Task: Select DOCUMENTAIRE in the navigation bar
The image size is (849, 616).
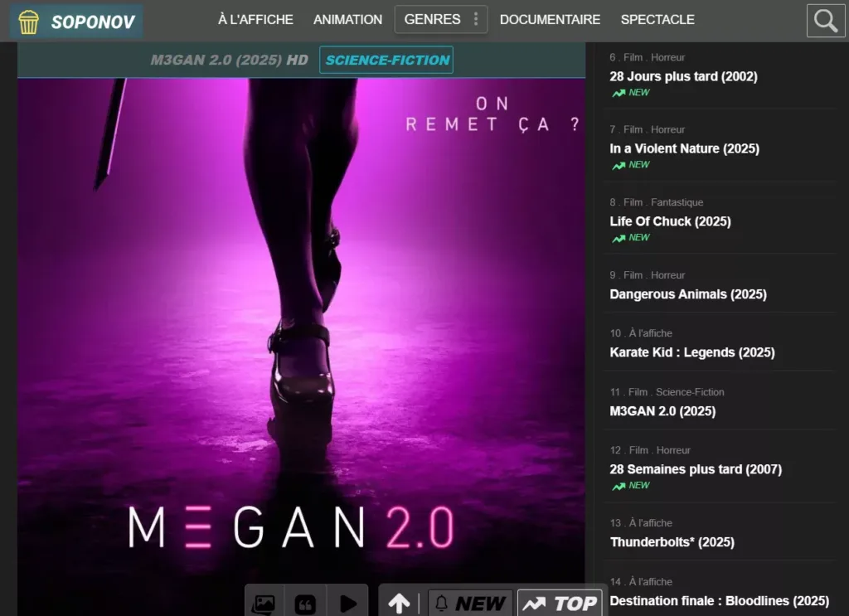Action: pos(550,19)
